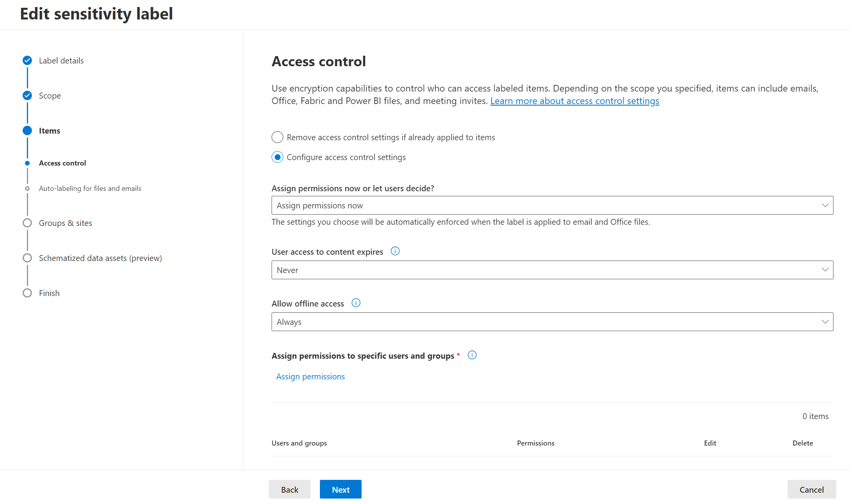Open Schematized data assets (preview) step
This screenshot has width=851, height=504.
(x=100, y=258)
